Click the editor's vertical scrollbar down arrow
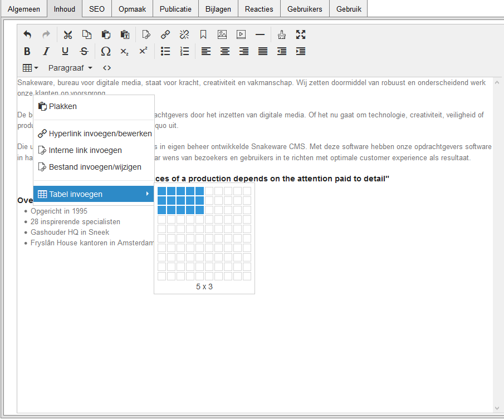This screenshot has width=504, height=420. pos(497,408)
